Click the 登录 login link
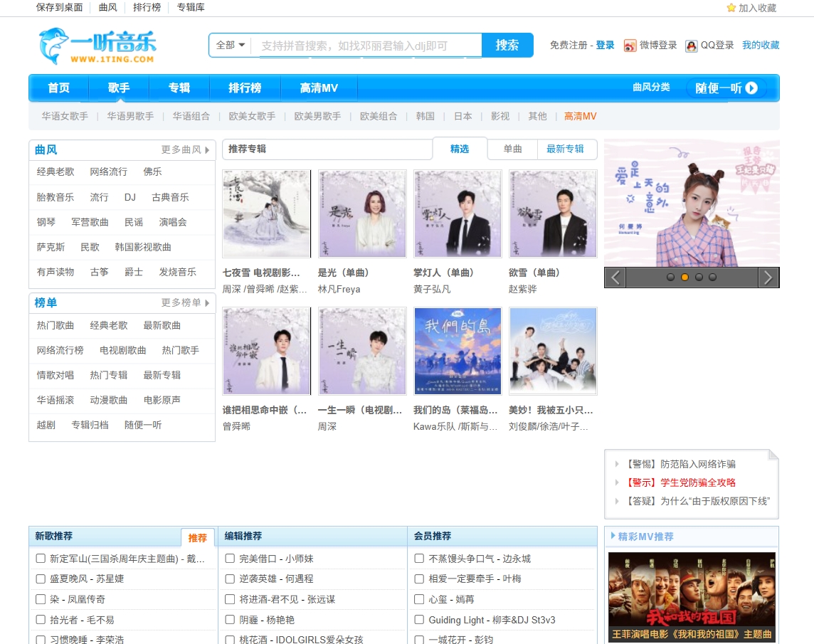Screen dimensions: 814x644 click(x=604, y=44)
